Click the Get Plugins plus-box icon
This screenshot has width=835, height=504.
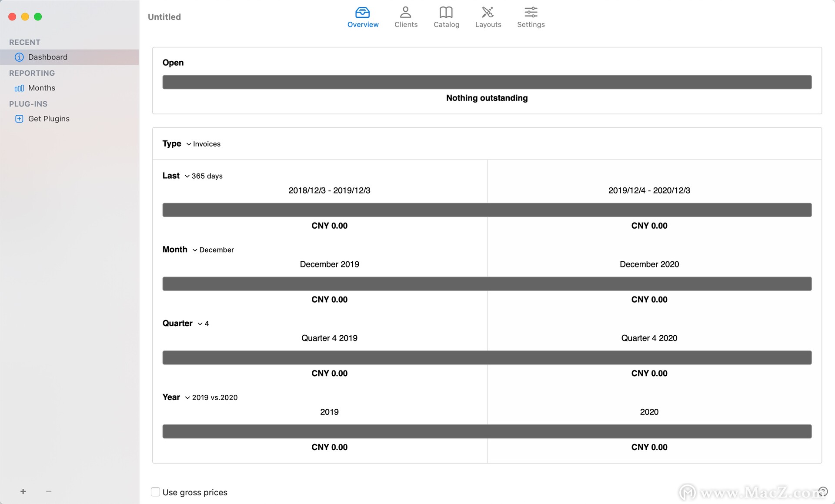tap(19, 119)
